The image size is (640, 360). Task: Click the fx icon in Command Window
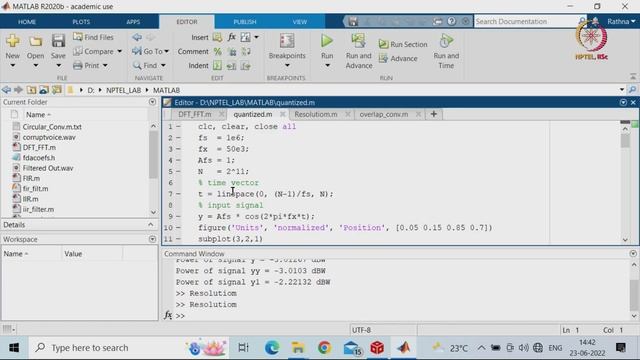(168, 315)
